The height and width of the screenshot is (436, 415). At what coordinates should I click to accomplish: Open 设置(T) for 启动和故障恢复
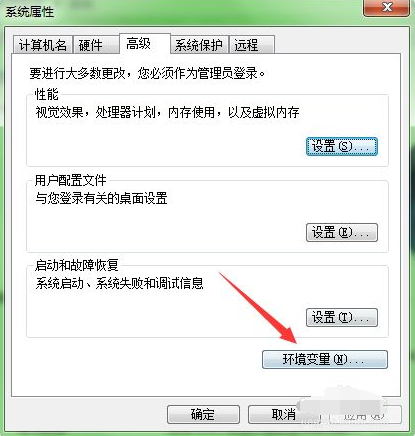(342, 317)
